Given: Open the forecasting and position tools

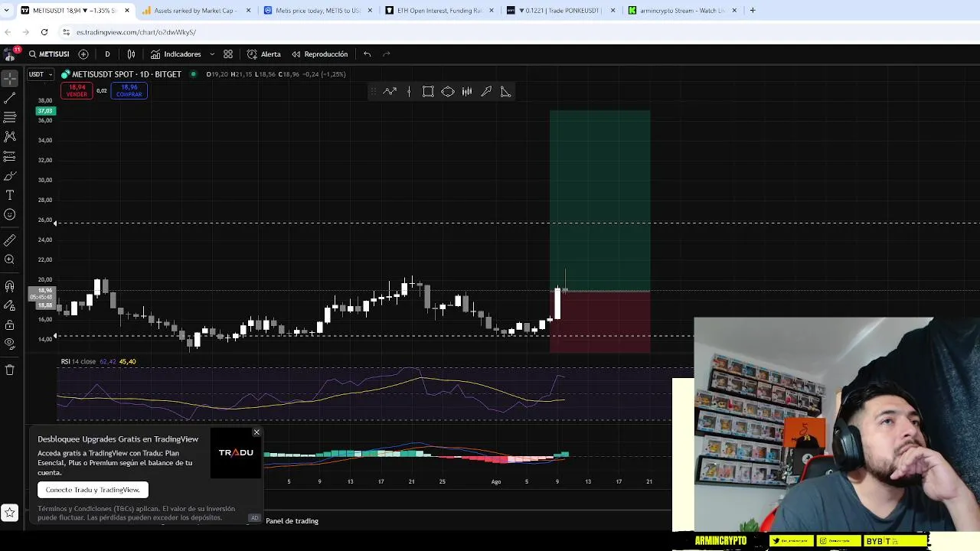Looking at the screenshot, I should point(10,156).
